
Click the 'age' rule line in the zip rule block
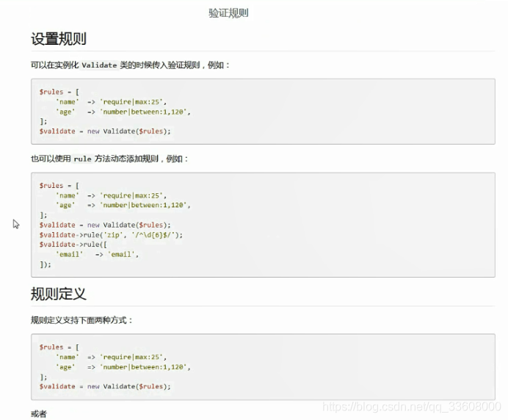(x=123, y=205)
